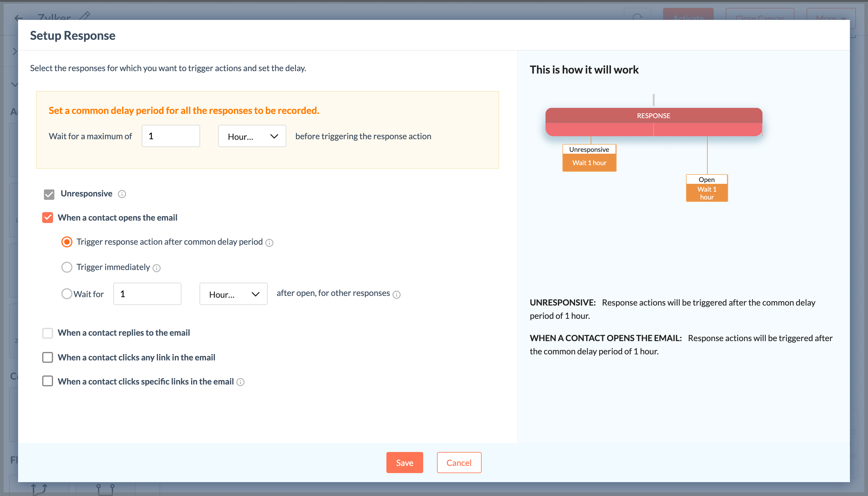Check 'When a contact clicks specific links in the email'
Viewport: 868px width, 496px height.
pyautogui.click(x=48, y=381)
